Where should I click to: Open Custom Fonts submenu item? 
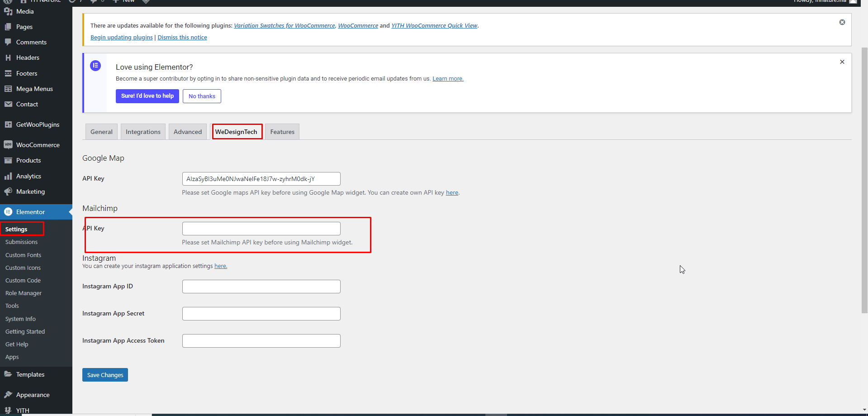click(23, 255)
